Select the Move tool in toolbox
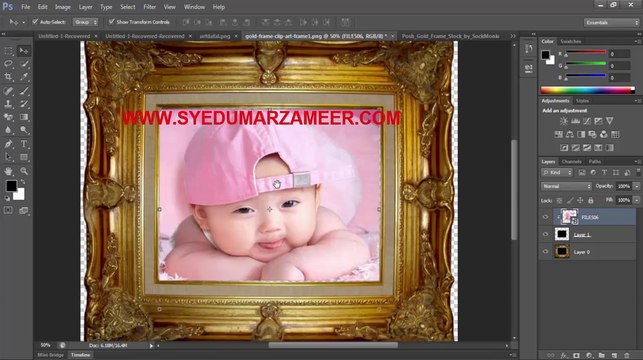Screen dimensions: 643x360 (24, 51)
